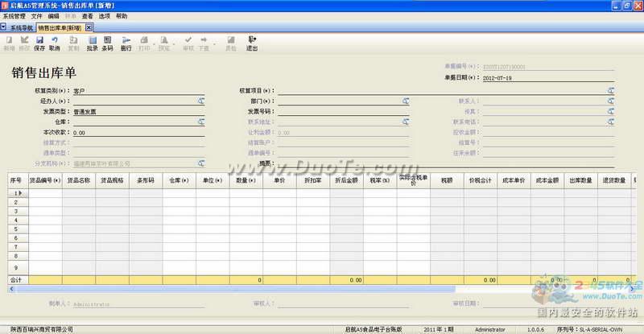Click the grid horizontal scrollbar thumb

[235, 289]
